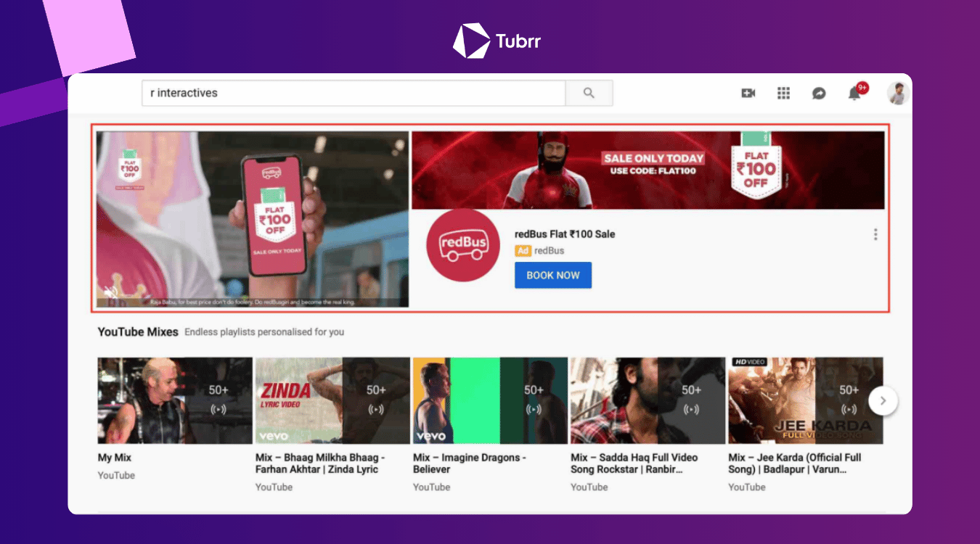980x544 pixels.
Task: Open the Imagine Dragons Believer thumbnail
Action: tap(490, 400)
